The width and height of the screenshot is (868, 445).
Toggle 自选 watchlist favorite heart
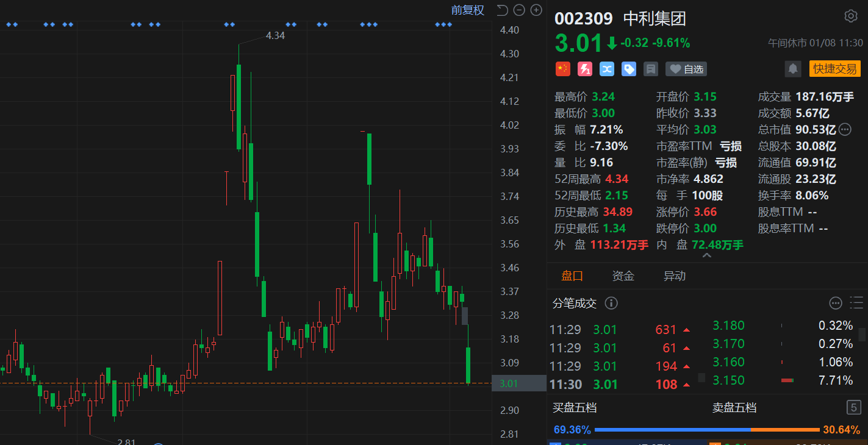(686, 69)
